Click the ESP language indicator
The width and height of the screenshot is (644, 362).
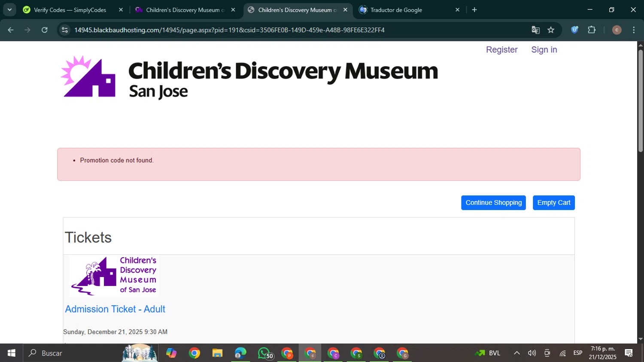tap(578, 353)
